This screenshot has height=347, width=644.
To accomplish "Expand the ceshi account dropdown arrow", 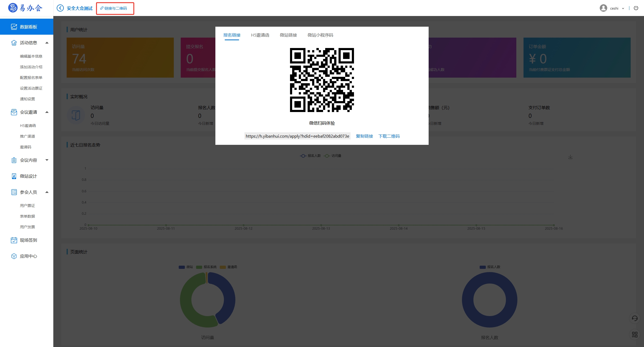I will [x=623, y=9].
